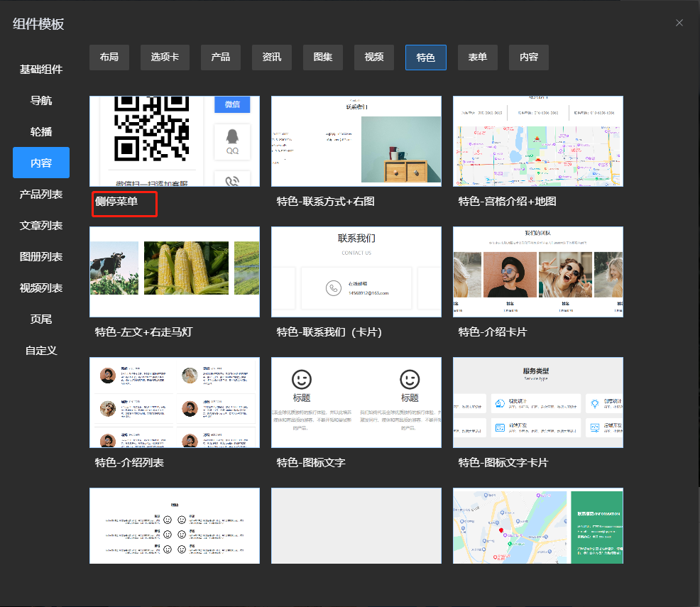
Task: Select the highlighted 内容 sidebar category
Action: tap(41, 163)
